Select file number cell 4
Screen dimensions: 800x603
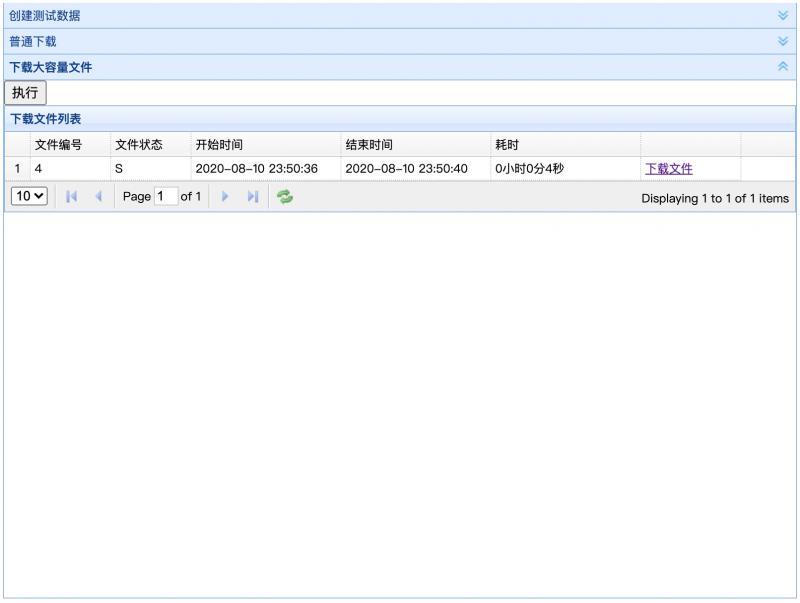click(x=70, y=169)
